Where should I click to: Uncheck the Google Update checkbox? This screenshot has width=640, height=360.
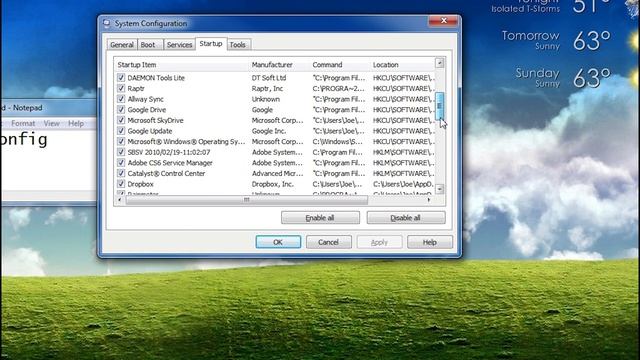coord(121,131)
